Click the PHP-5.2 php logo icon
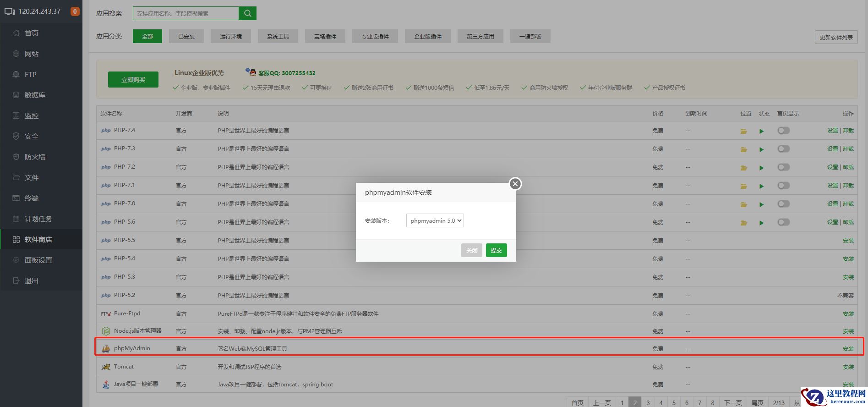 click(x=106, y=296)
